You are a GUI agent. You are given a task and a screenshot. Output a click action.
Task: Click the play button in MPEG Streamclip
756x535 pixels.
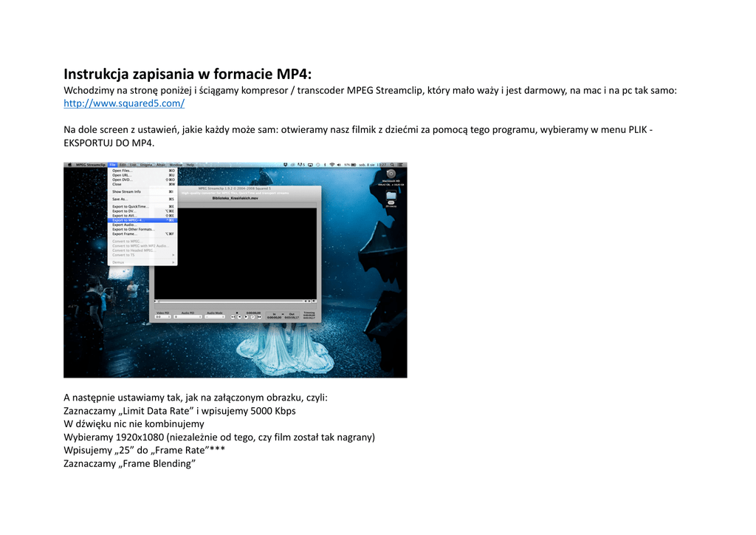(x=246, y=316)
